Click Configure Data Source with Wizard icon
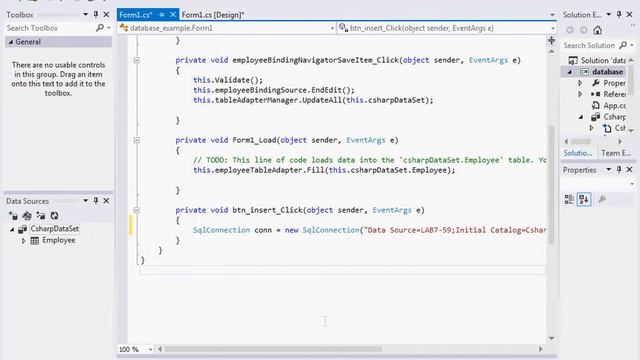The image size is (640, 360). [41, 216]
